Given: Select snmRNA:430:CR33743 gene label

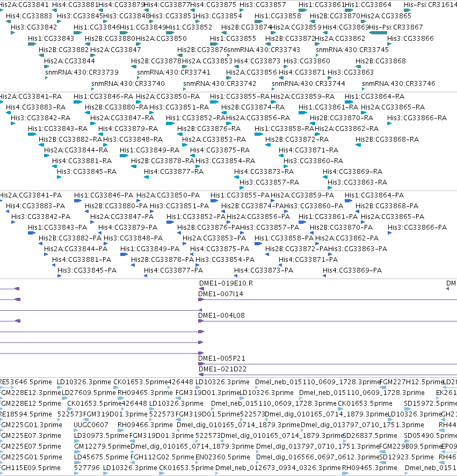Looking at the screenshot, I should point(264,50).
